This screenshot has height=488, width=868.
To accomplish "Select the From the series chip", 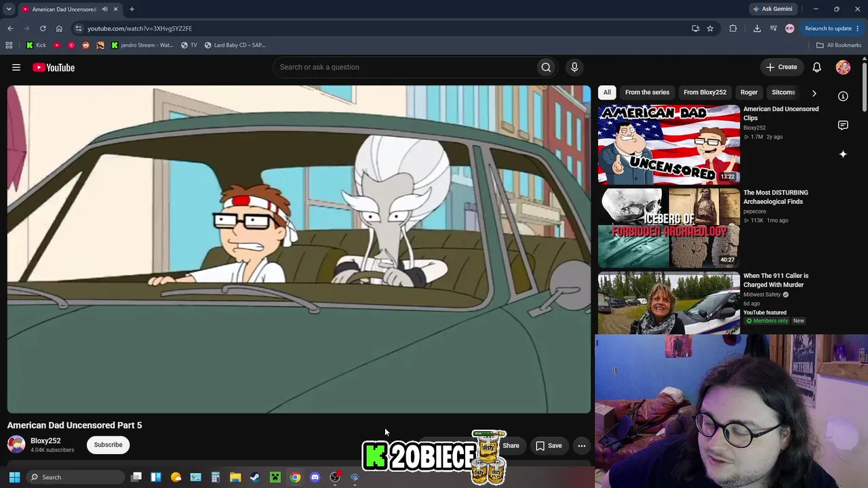I will 647,92.
